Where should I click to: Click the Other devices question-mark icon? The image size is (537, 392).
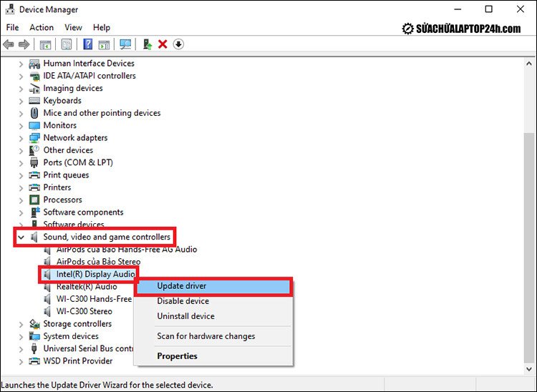(x=34, y=150)
